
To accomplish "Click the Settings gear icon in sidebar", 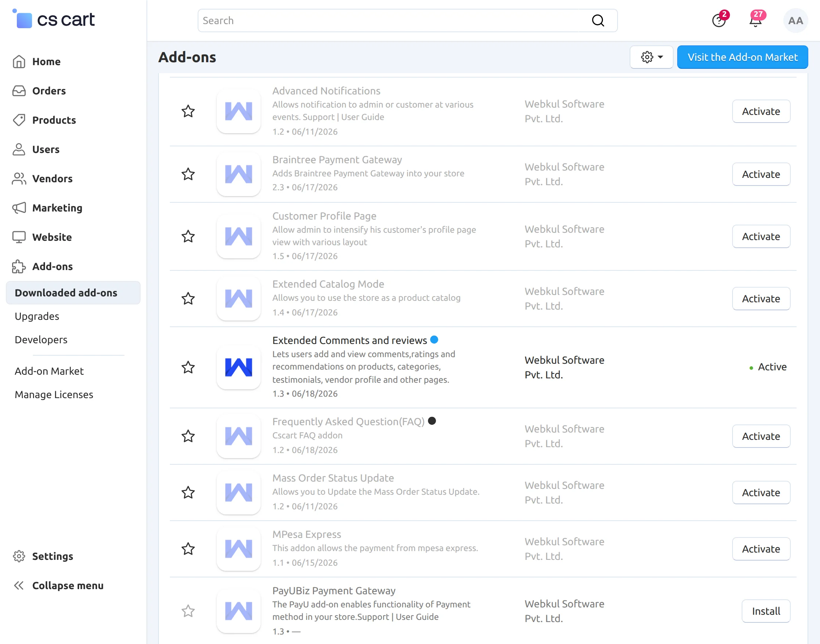I will tap(19, 556).
